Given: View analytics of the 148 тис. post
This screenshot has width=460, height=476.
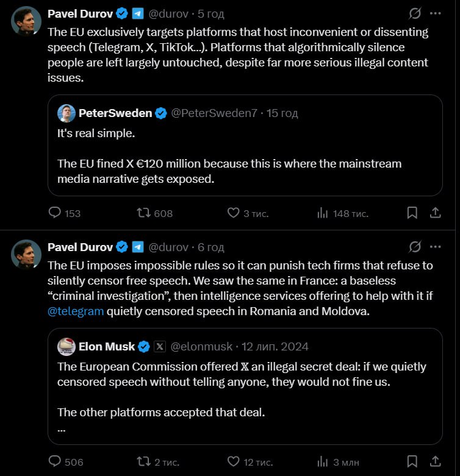Looking at the screenshot, I should 322,213.
